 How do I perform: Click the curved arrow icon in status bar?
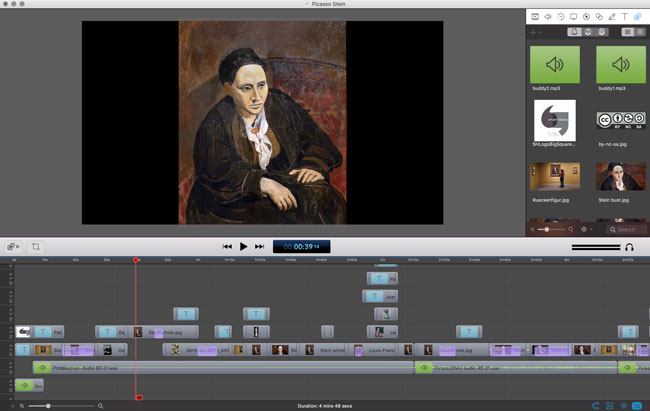point(595,406)
